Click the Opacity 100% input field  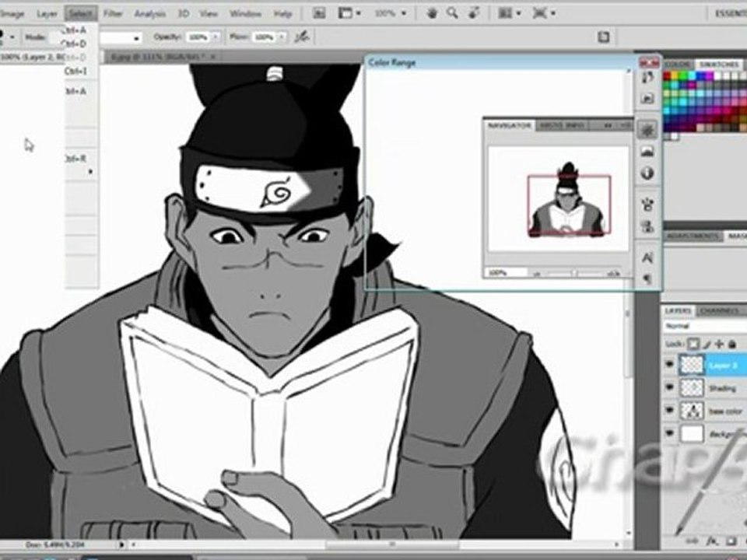tap(198, 37)
